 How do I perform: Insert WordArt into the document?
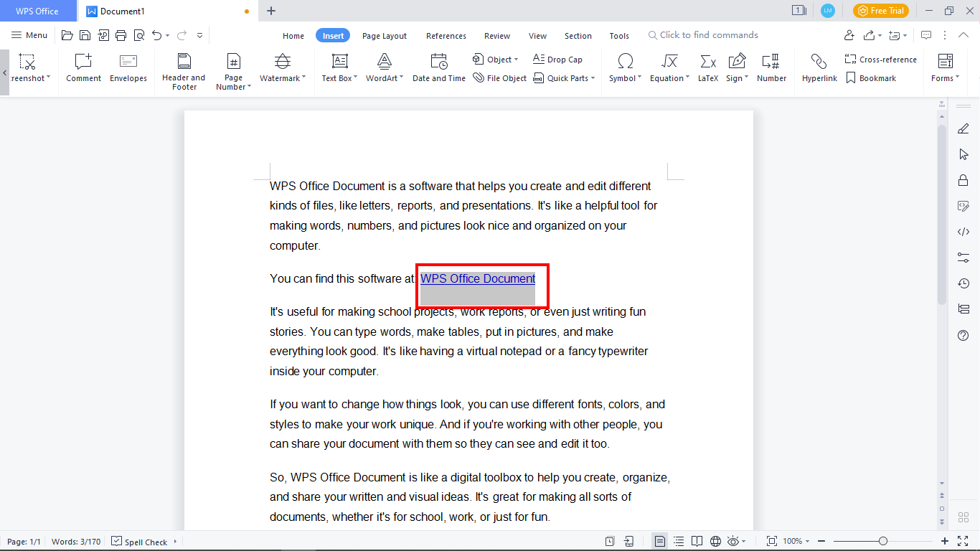tap(382, 68)
